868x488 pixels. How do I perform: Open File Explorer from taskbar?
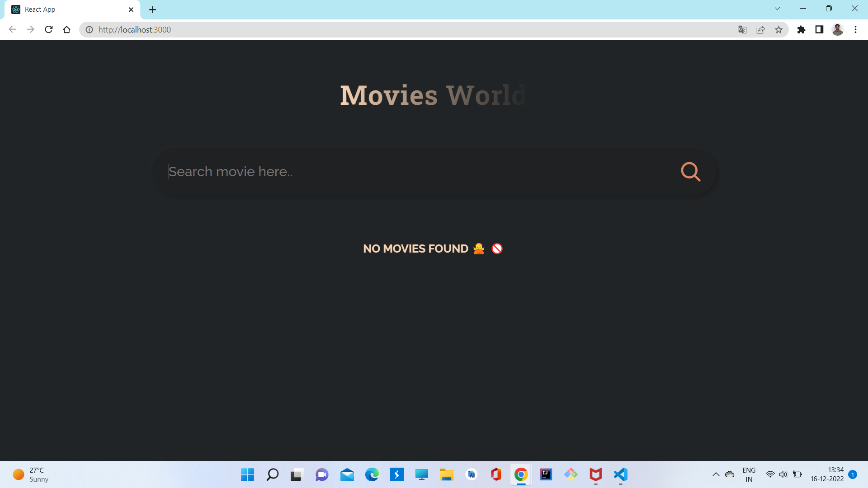(446, 474)
